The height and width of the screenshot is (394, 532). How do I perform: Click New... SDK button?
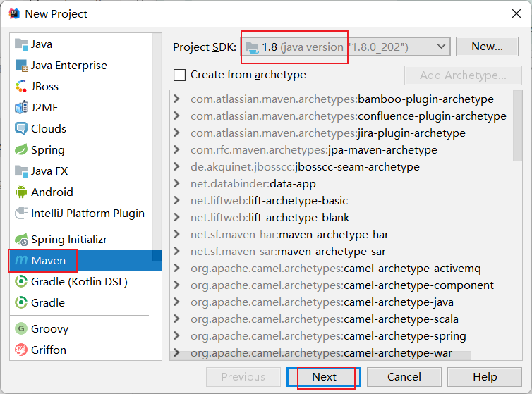tap(488, 47)
